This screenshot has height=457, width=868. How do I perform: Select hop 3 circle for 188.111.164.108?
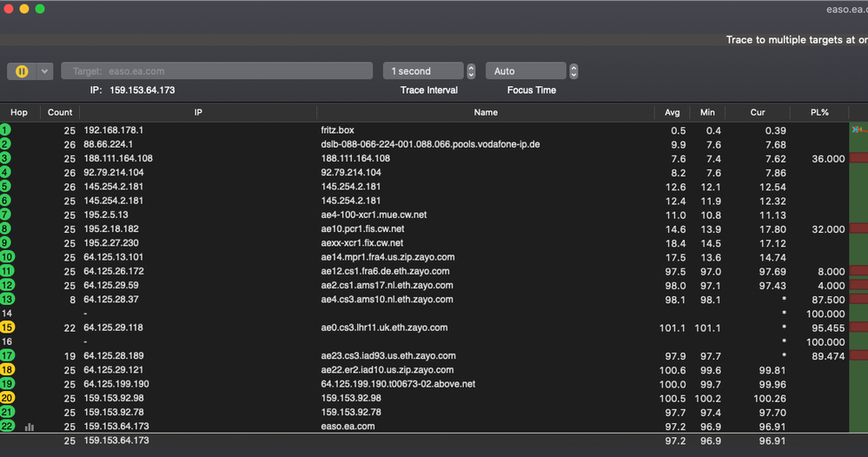tap(5, 158)
